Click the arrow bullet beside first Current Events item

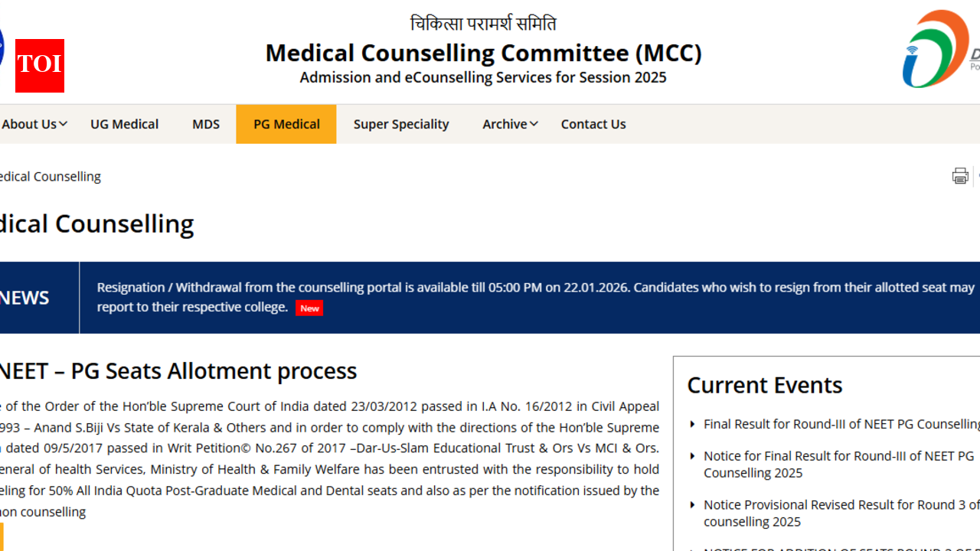(x=693, y=424)
